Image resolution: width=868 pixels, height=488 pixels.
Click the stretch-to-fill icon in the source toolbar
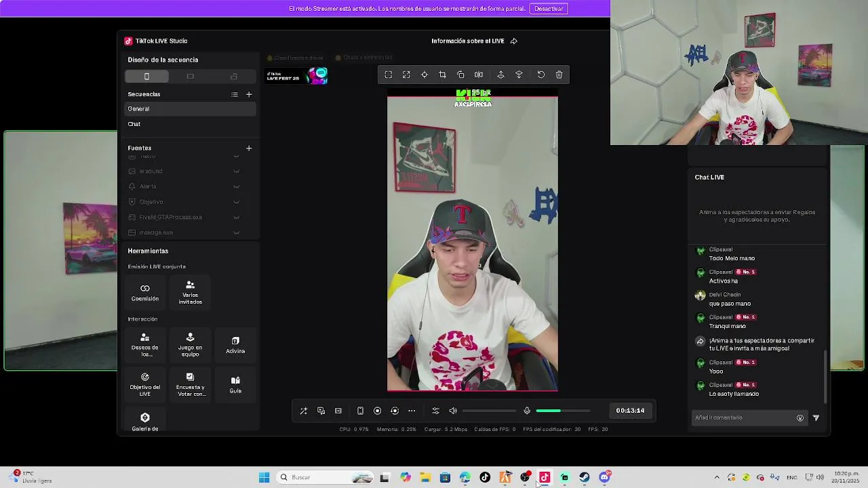tap(406, 75)
